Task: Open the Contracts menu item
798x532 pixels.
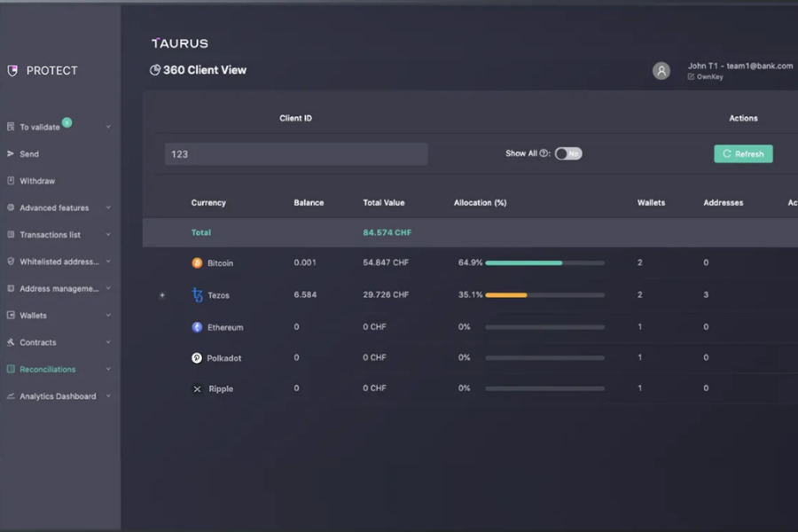Action: 37,342
